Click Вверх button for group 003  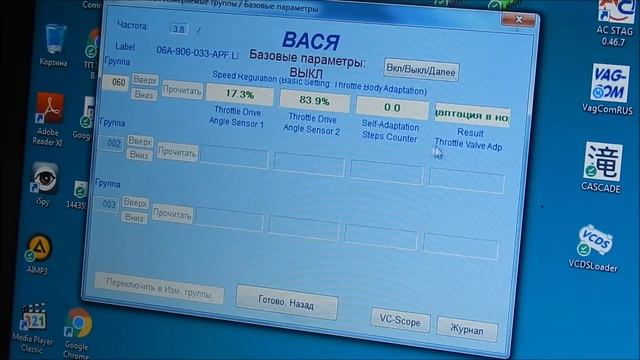tap(136, 202)
